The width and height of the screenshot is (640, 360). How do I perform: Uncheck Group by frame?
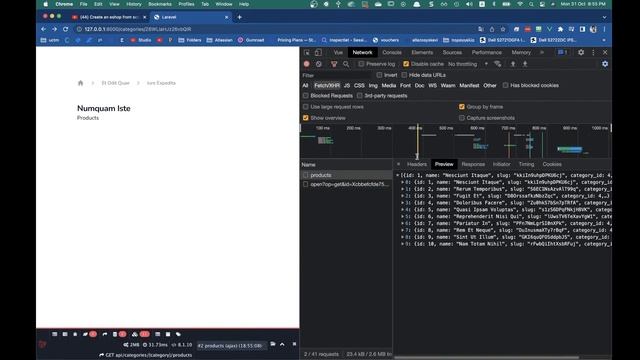(462, 107)
